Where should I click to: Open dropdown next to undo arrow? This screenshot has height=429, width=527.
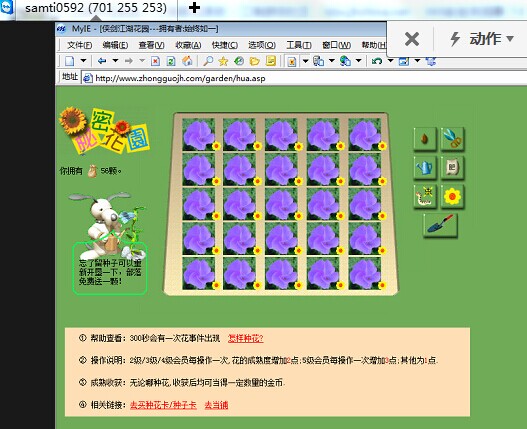click(391, 61)
